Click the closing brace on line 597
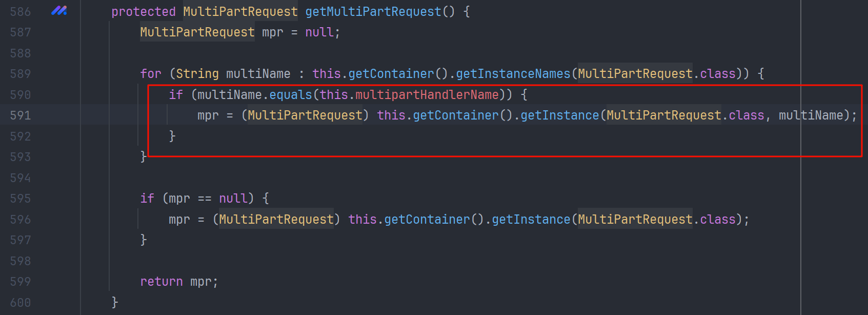Viewport: 868px width, 315px height. 144,240
